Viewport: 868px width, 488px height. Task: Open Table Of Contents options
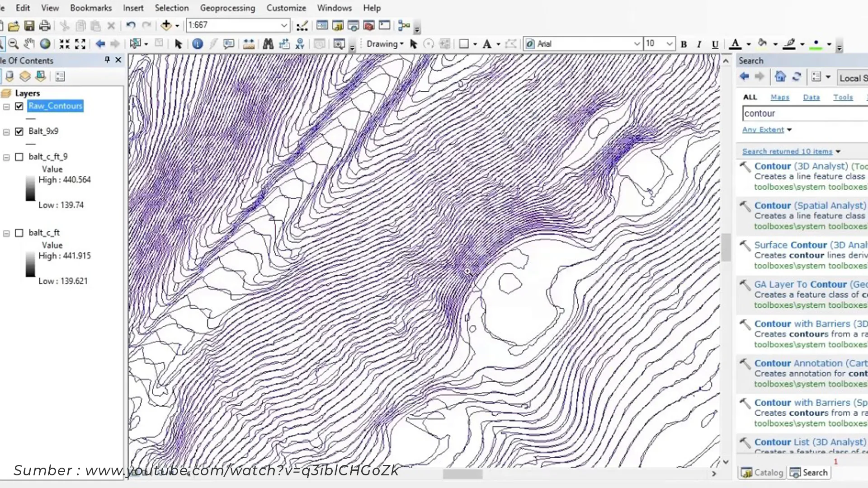coord(60,76)
